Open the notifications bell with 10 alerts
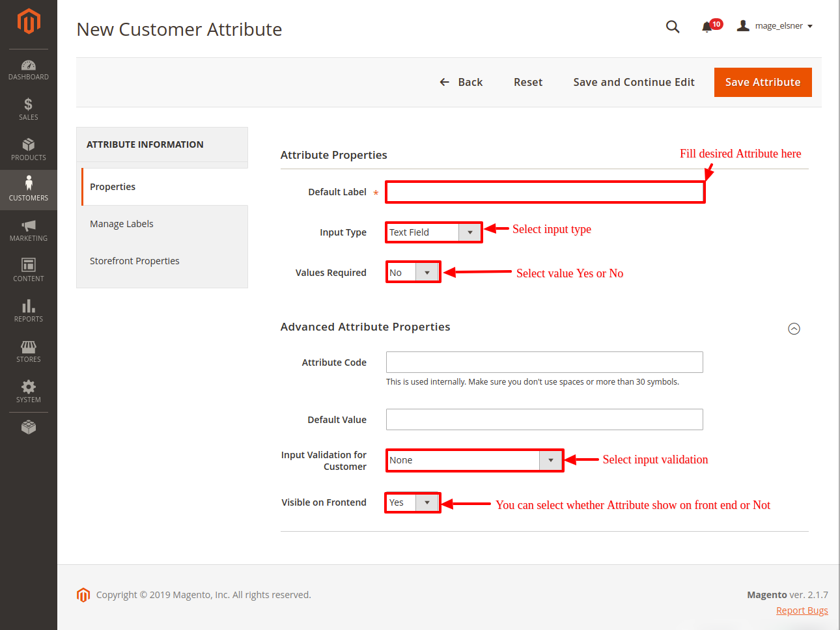Image resolution: width=840 pixels, height=630 pixels. (707, 27)
